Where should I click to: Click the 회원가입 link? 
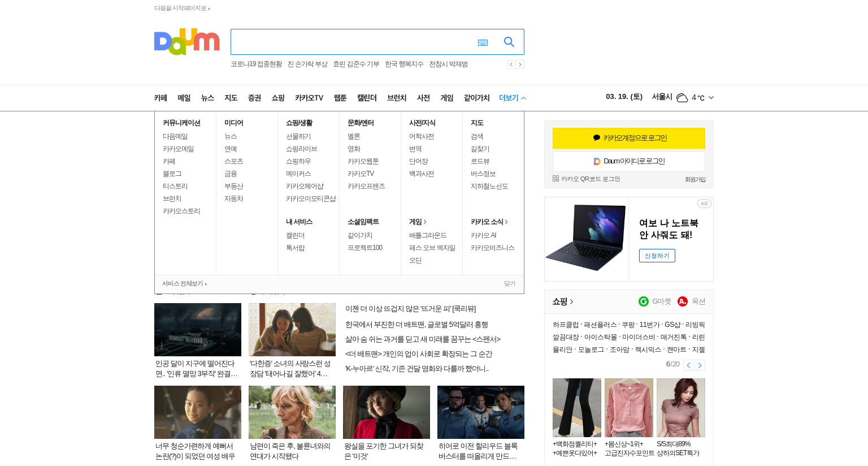pyautogui.click(x=695, y=179)
